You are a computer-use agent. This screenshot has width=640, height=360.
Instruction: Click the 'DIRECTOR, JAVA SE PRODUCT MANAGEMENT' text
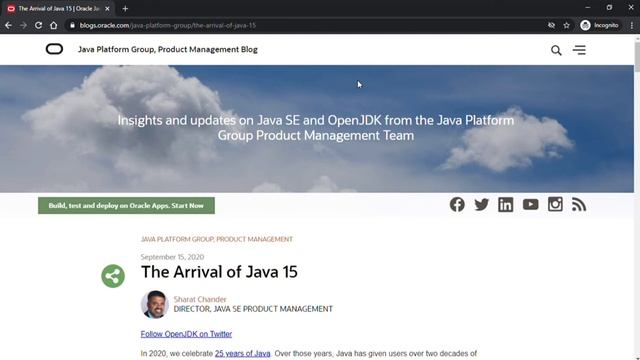(x=253, y=309)
